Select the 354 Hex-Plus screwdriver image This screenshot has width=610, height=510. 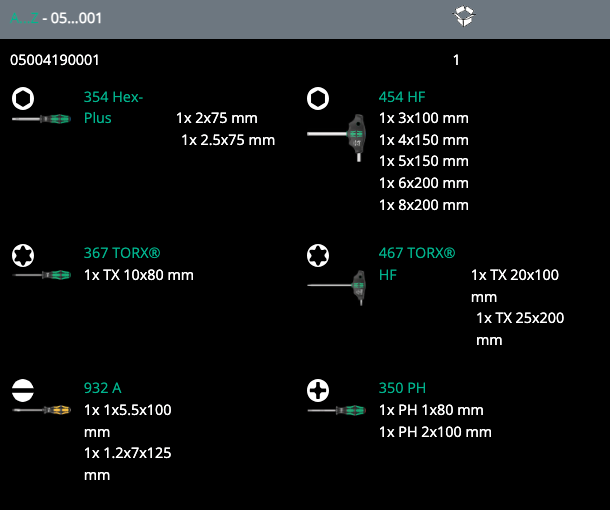[41, 120]
